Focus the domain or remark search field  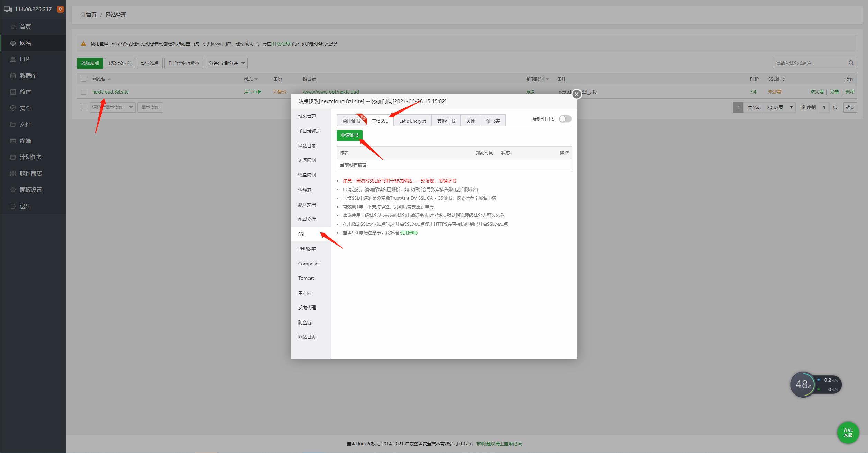point(810,63)
